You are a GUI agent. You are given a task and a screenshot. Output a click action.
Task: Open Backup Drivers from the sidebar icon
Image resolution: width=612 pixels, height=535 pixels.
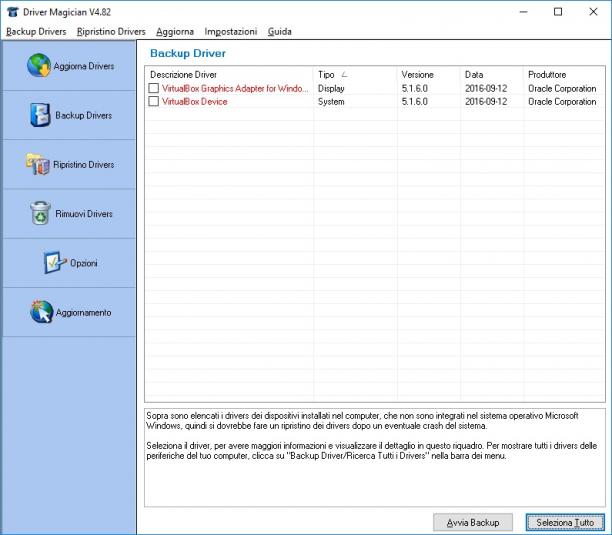40,115
